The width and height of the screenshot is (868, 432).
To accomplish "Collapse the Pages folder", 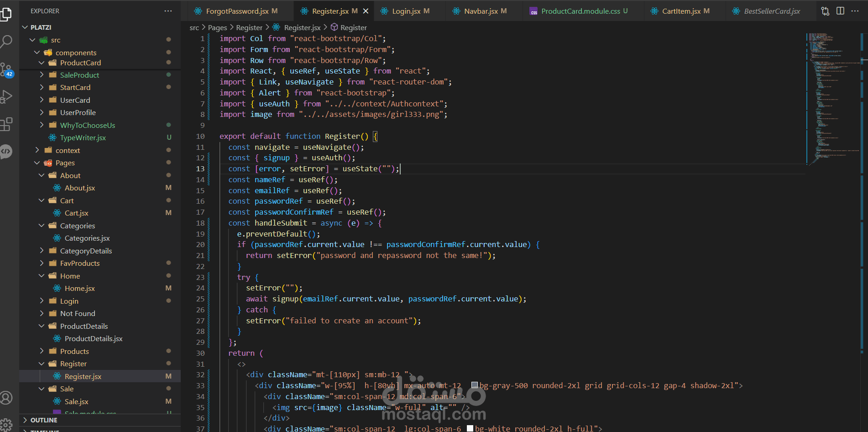I will (x=37, y=163).
